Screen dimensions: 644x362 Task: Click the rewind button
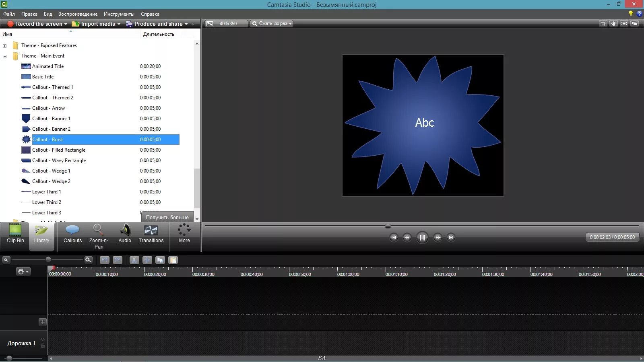407,238
